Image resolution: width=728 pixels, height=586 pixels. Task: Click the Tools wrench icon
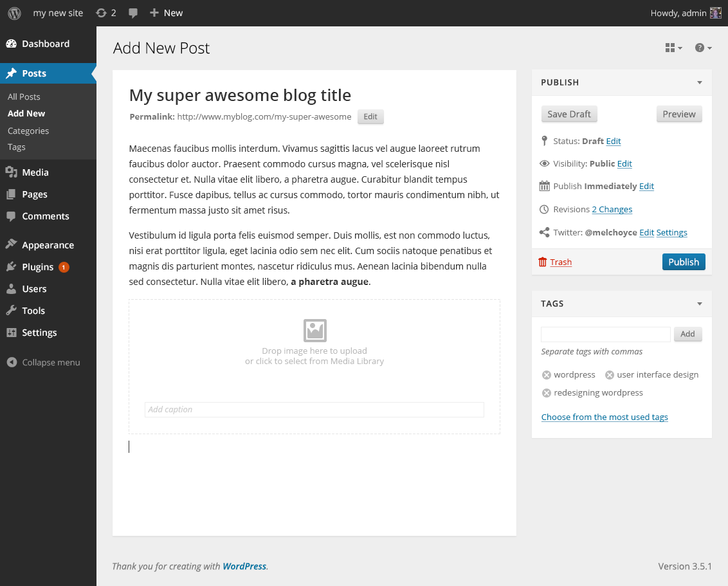(11, 310)
